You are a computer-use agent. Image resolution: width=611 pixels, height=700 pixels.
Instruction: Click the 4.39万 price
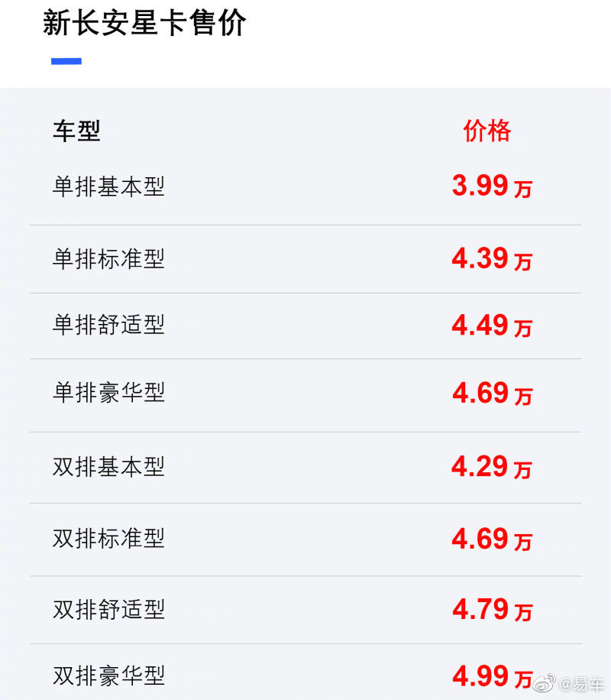click(492, 259)
